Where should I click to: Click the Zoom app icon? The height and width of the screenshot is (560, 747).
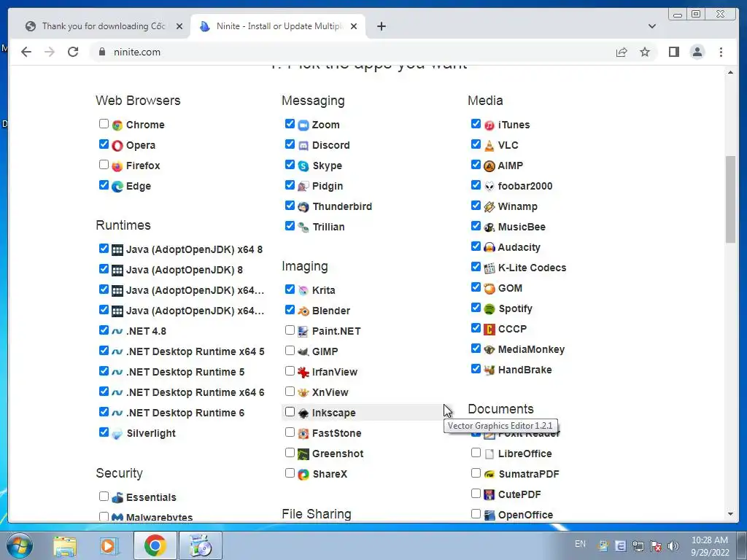pos(303,125)
